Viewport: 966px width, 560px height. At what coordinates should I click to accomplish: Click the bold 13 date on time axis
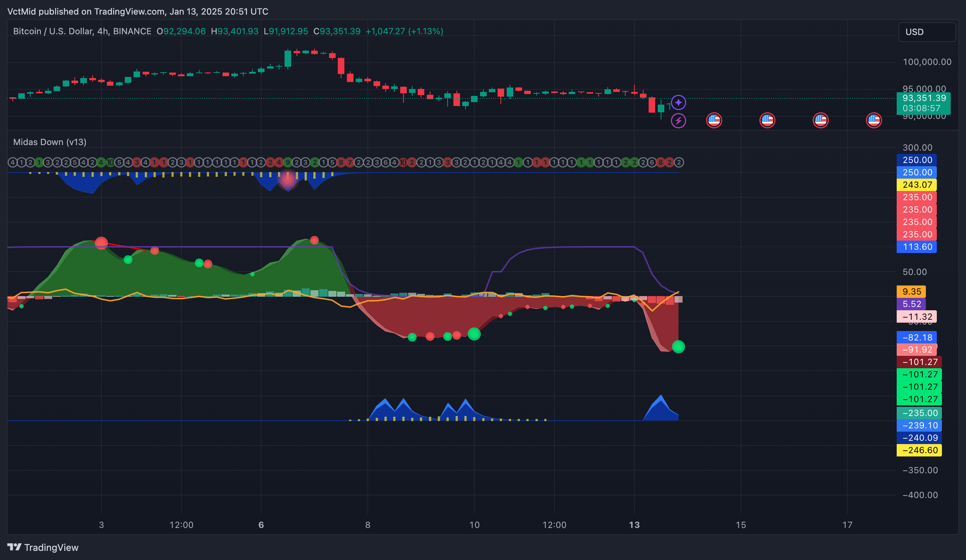click(634, 525)
